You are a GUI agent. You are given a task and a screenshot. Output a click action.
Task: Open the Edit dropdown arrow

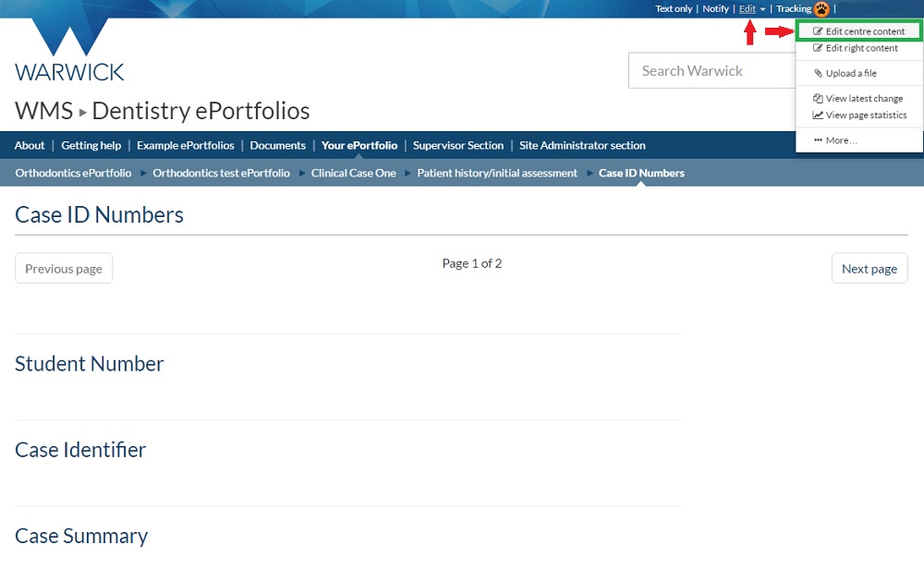tap(762, 9)
